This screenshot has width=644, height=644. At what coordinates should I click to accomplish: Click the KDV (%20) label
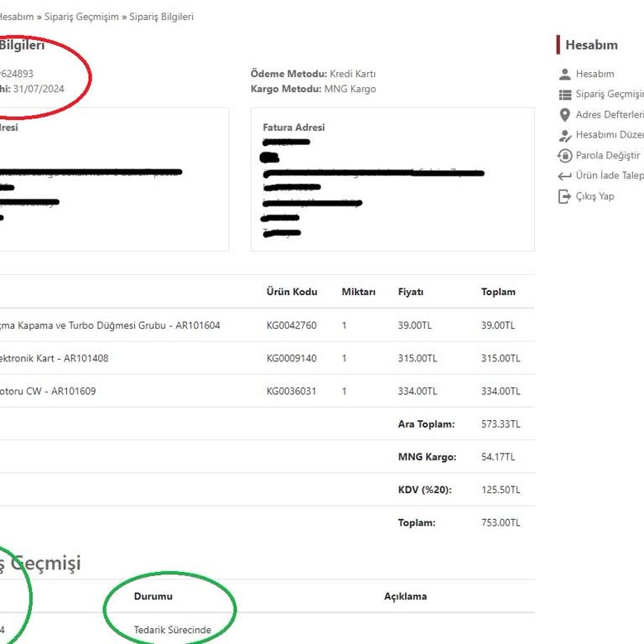[x=424, y=490]
